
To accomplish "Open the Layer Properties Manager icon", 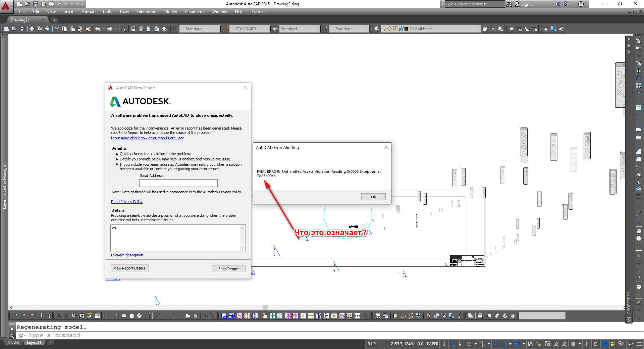I will click(x=377, y=29).
